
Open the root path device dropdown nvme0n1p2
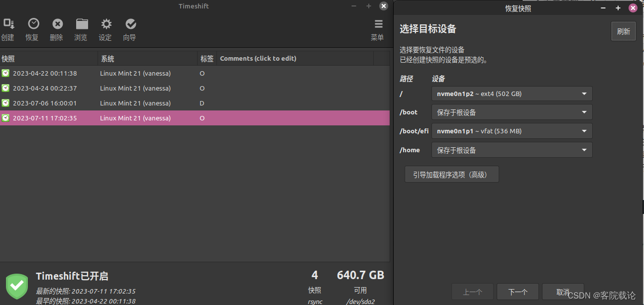tap(512, 94)
